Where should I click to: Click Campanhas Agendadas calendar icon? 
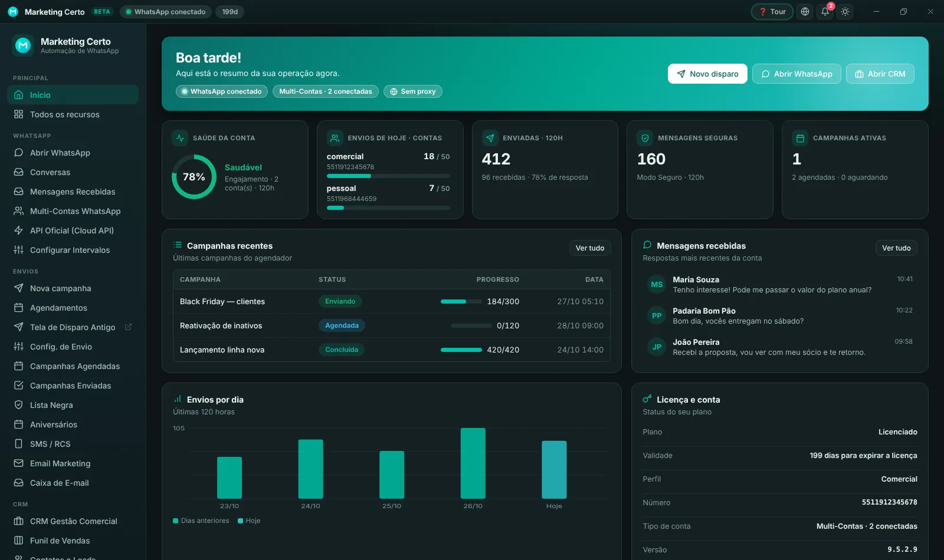18,366
